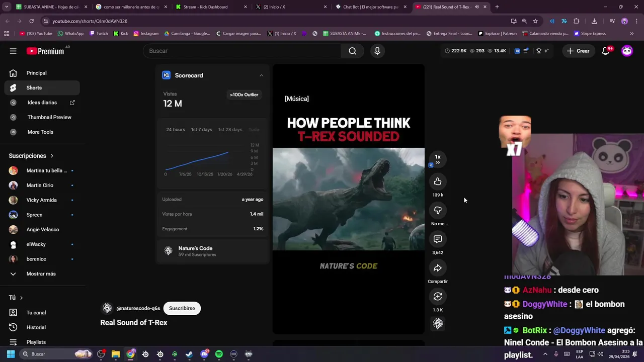
Task: Expand the Tú section chevron
Action: point(21,298)
